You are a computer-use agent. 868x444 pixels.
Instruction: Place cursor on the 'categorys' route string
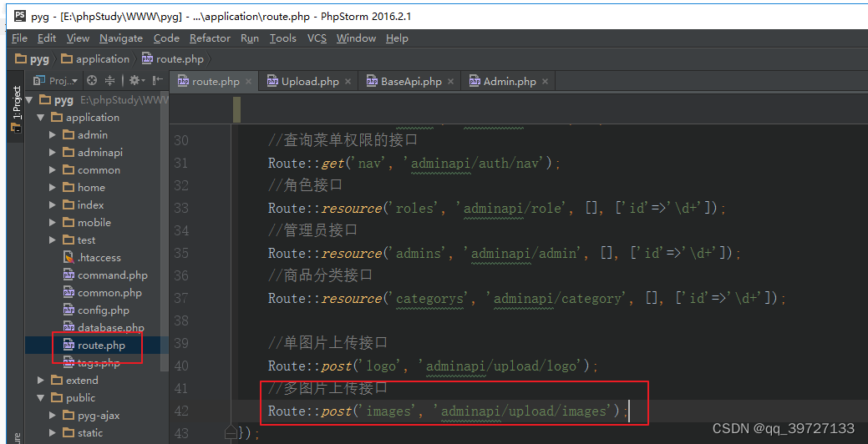click(429, 299)
